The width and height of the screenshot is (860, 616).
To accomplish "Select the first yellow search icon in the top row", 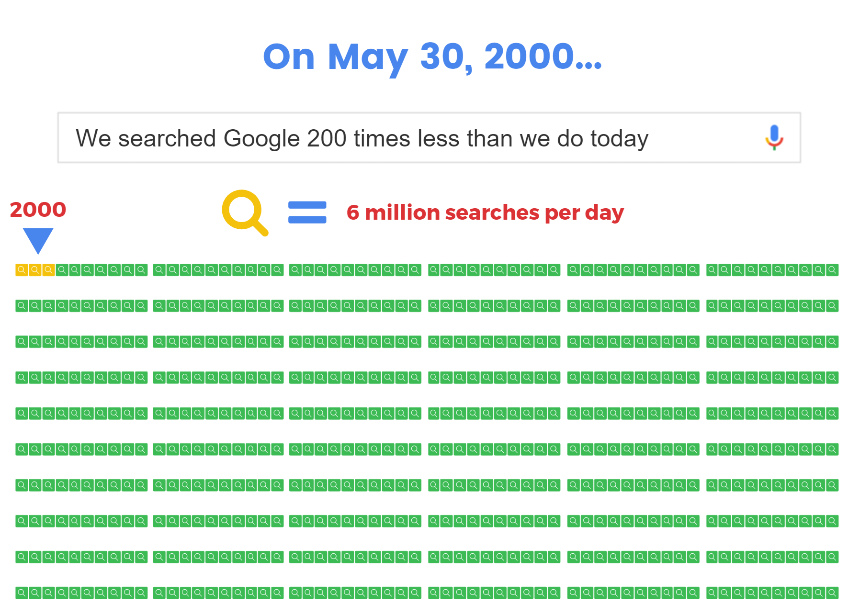I will point(22,270).
